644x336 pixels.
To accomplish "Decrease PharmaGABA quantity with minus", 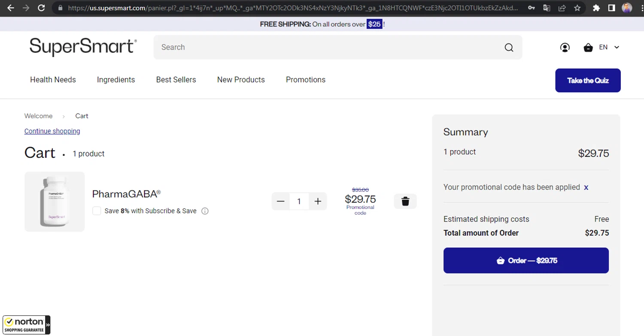I will coord(281,201).
